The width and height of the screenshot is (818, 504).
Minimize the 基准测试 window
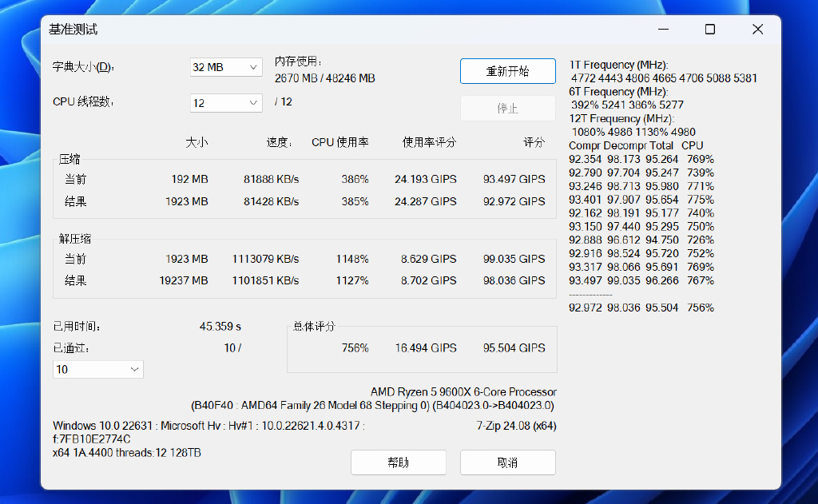tap(664, 30)
